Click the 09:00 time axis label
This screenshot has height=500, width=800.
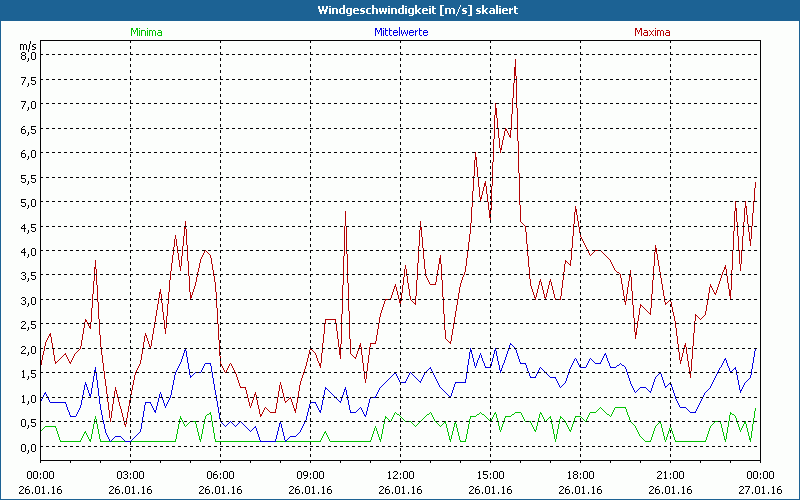click(x=310, y=475)
